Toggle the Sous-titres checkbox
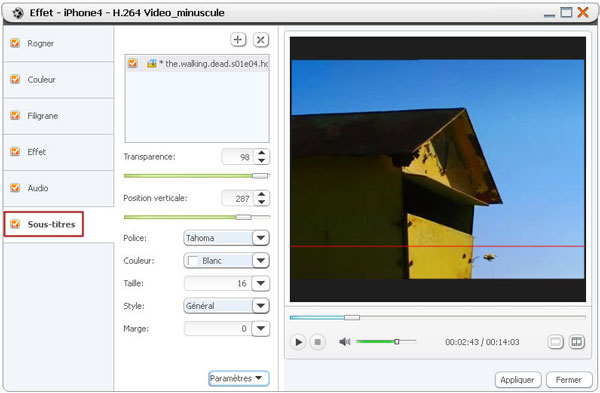Image resolution: width=600 pixels, height=393 pixels. click(15, 224)
